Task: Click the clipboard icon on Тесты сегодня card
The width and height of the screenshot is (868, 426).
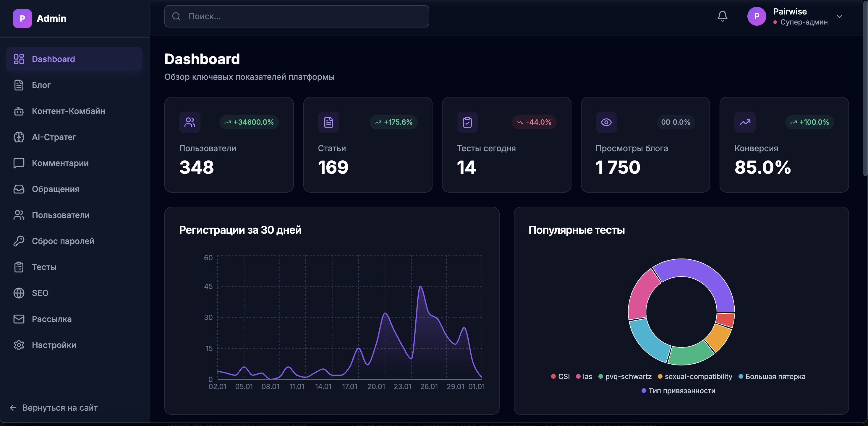Action: [x=467, y=122]
